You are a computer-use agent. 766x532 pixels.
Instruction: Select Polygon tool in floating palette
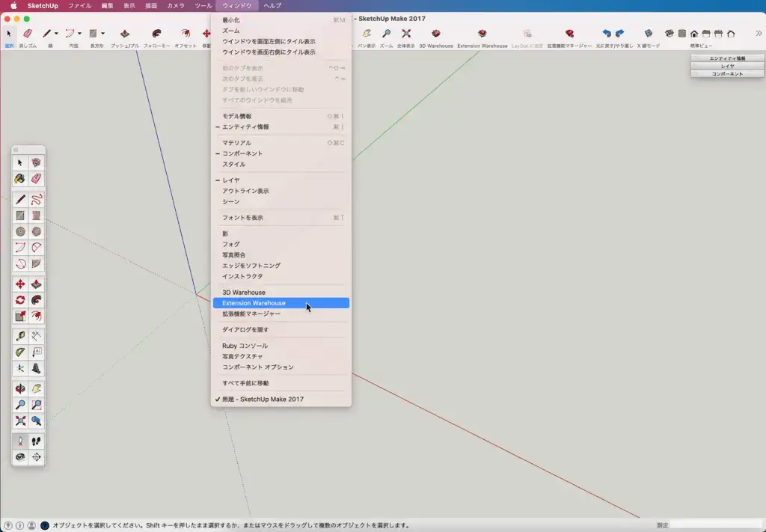36,231
